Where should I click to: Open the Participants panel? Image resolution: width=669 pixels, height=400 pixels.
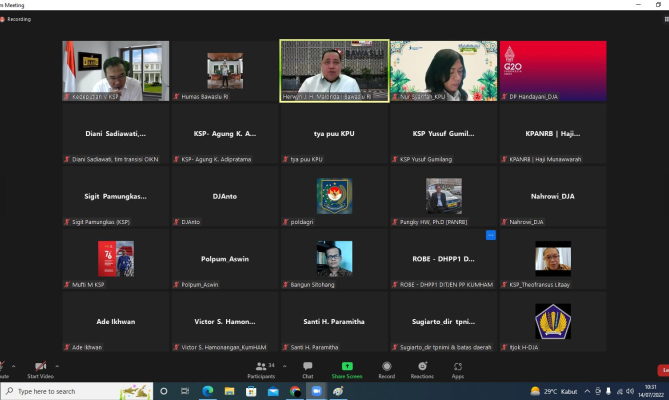(261, 368)
